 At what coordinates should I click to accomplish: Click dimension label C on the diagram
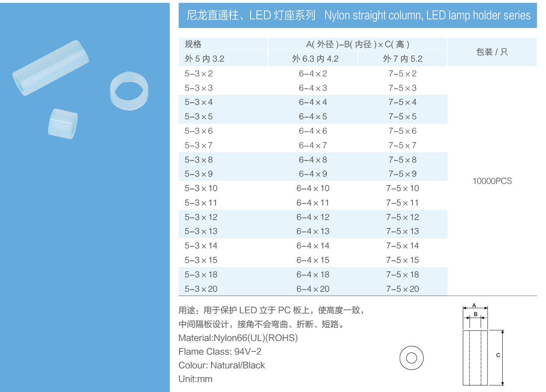[x=498, y=355]
